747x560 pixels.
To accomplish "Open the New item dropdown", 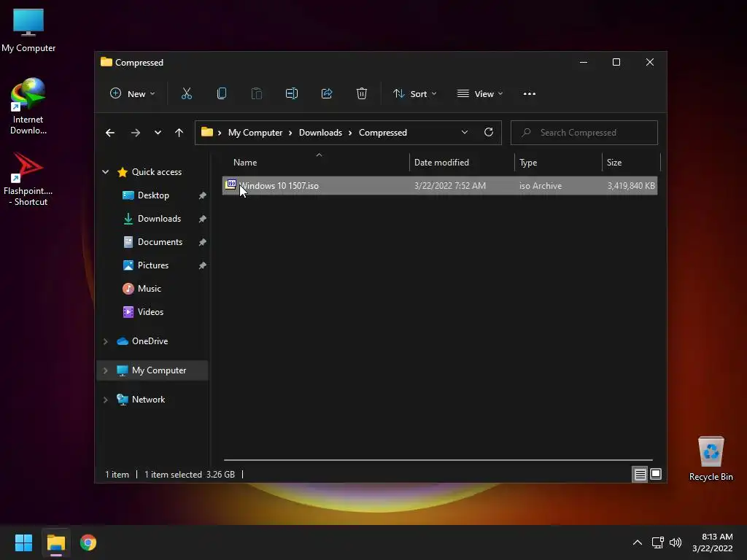I will point(133,94).
